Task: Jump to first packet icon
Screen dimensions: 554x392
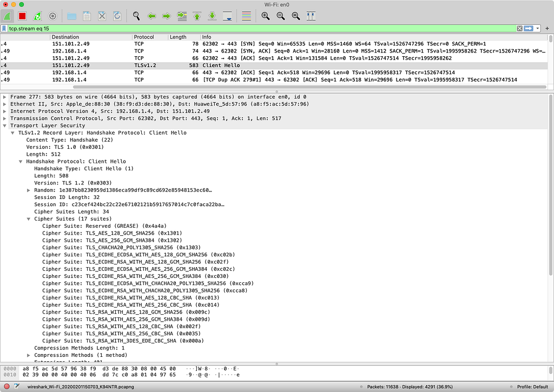Action: tap(197, 16)
